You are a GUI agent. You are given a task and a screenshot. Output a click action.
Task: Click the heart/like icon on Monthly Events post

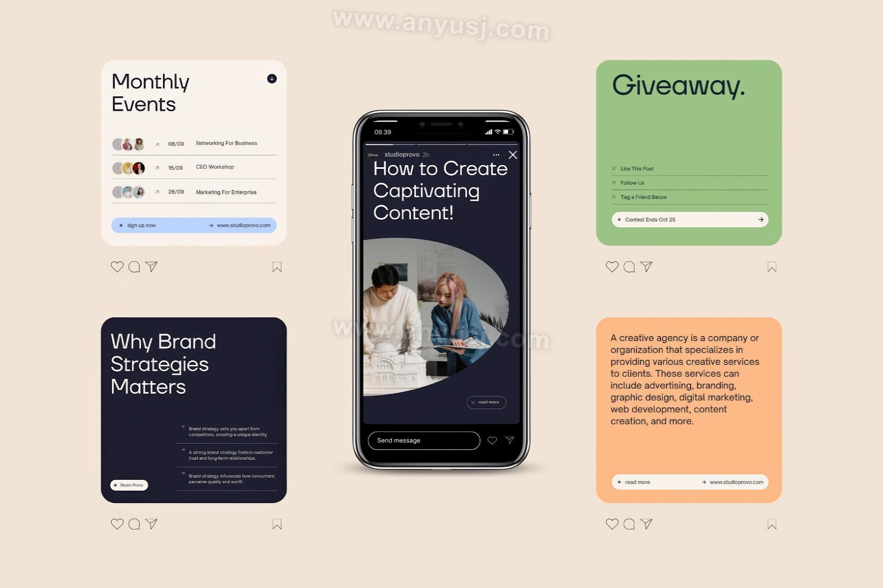click(117, 266)
